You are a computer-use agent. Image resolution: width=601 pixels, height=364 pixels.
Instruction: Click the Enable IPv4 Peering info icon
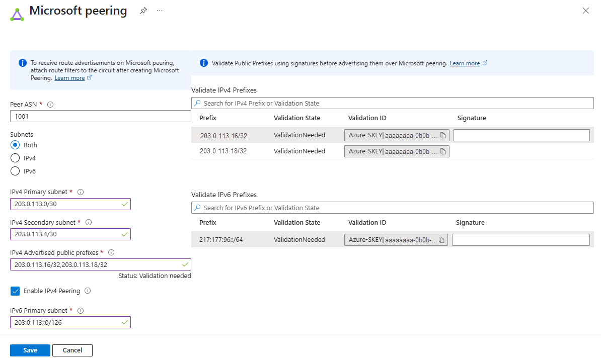point(88,291)
